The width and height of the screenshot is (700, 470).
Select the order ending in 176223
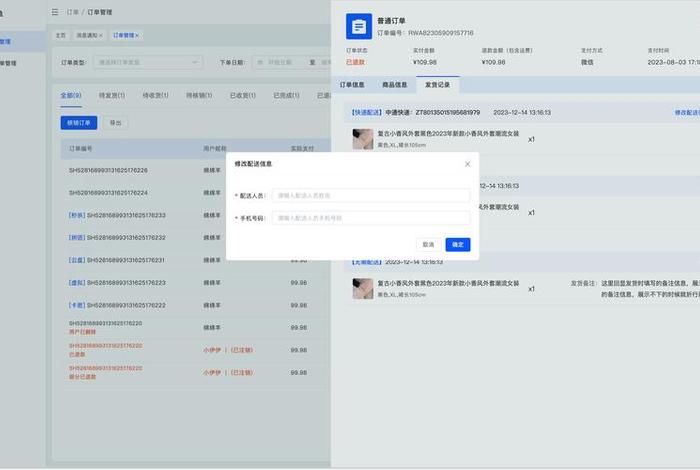pos(117,283)
